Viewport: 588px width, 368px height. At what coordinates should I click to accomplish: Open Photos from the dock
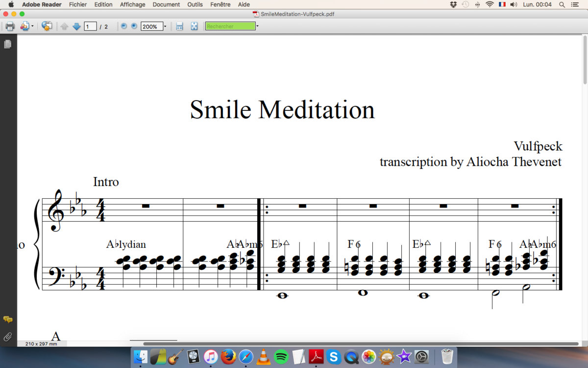[x=369, y=357]
